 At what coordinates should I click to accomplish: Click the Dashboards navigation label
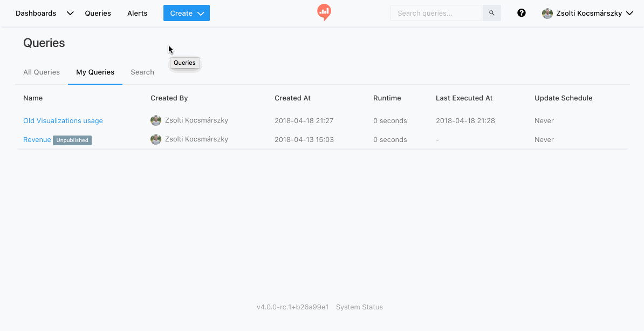36,13
